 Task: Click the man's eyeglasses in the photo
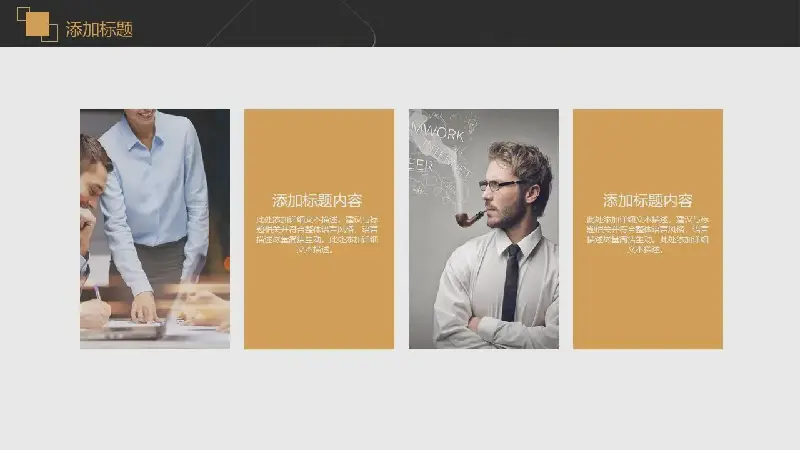coord(499,185)
